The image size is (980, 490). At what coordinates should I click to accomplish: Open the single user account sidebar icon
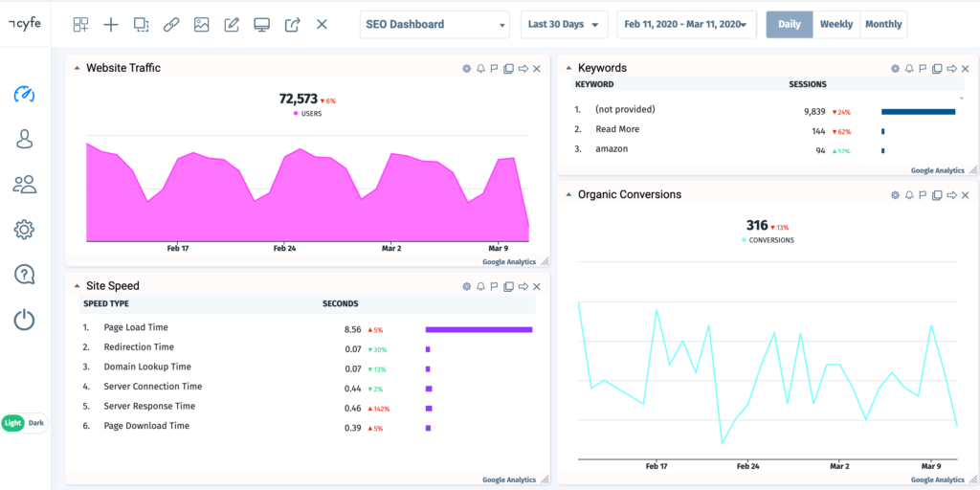24,139
